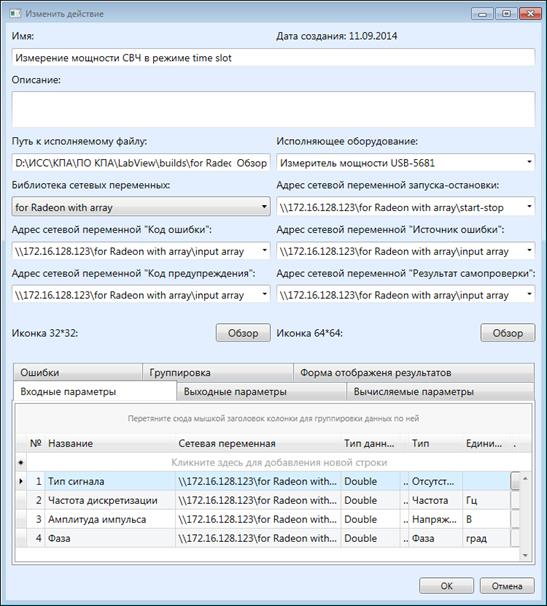Expand the 'Код ошибки' address dropdown
547x606 pixels.
click(x=264, y=250)
